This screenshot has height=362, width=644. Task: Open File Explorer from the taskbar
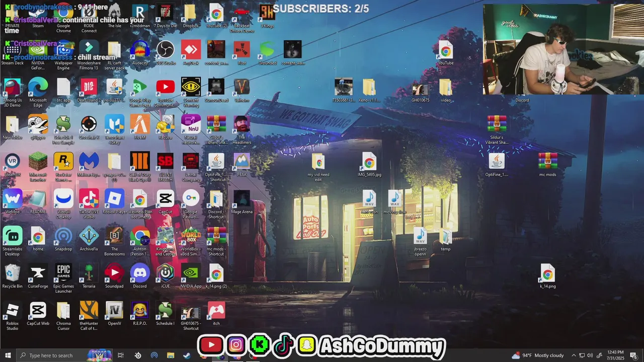click(x=170, y=355)
